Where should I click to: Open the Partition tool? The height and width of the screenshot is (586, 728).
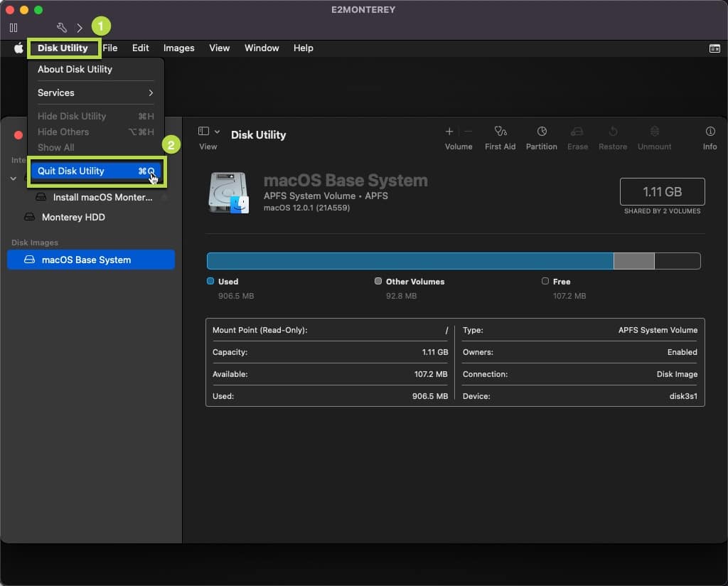541,138
